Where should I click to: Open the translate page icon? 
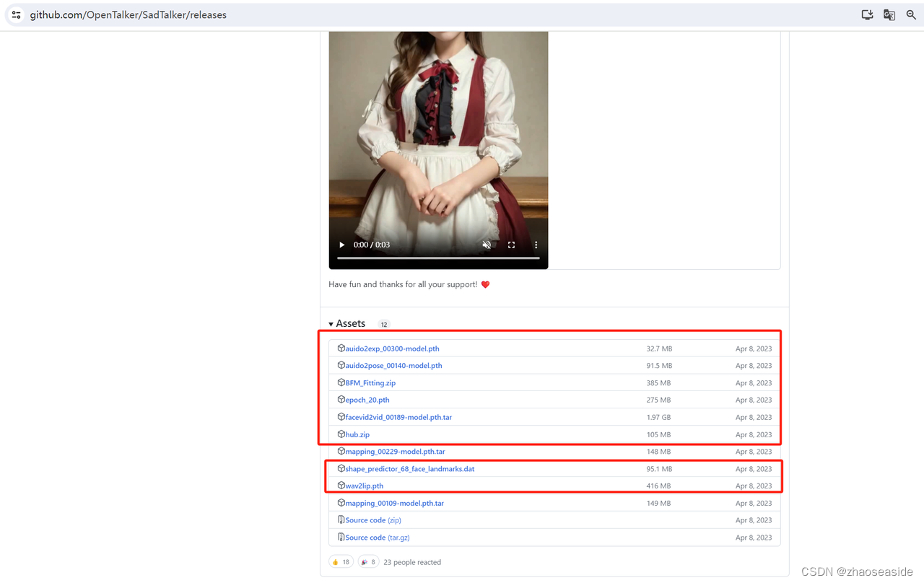click(889, 14)
